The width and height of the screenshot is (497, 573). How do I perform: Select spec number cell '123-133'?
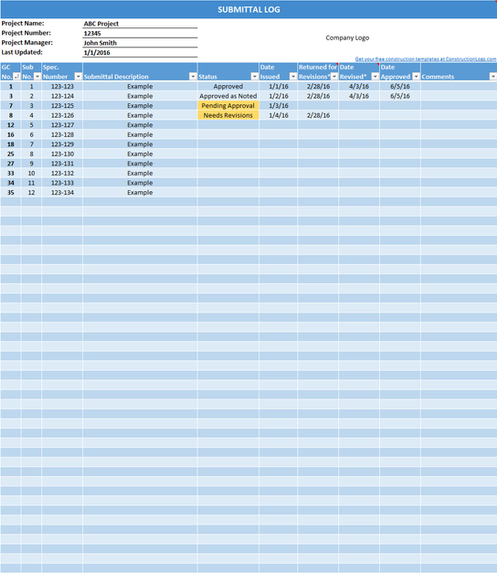coord(62,183)
